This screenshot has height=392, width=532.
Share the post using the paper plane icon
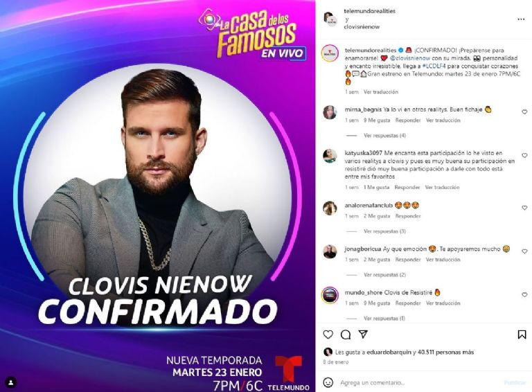point(363,335)
